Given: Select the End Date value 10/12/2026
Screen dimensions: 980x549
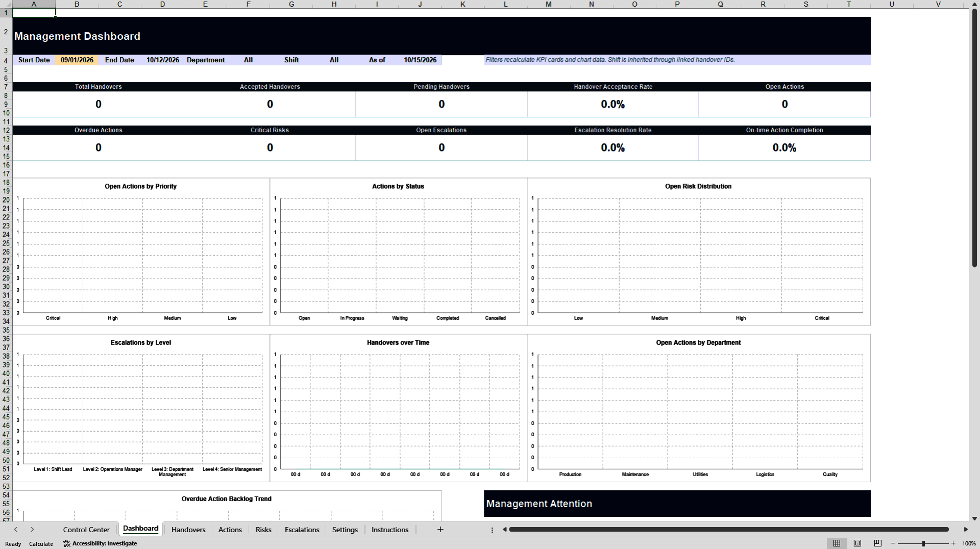Looking at the screenshot, I should click(x=163, y=60).
